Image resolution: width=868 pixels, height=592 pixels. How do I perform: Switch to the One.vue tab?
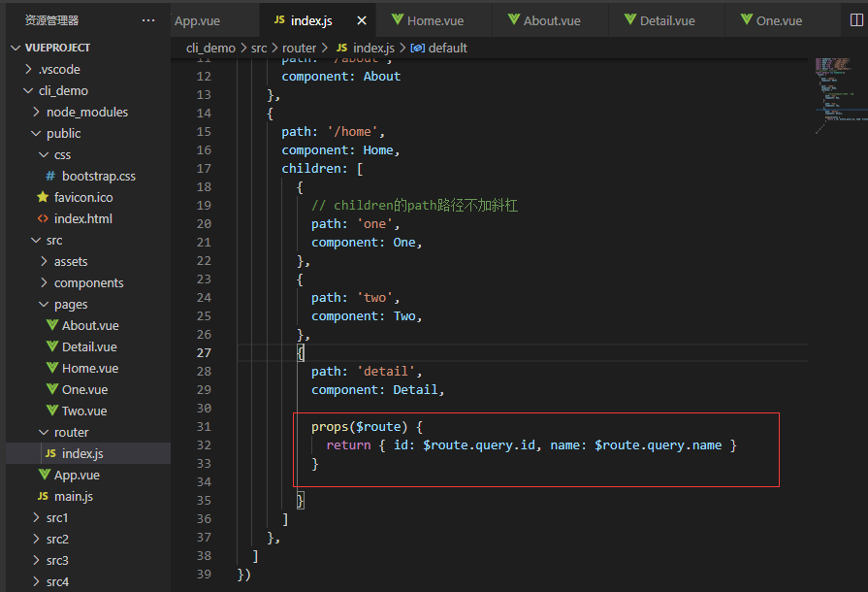point(783,20)
